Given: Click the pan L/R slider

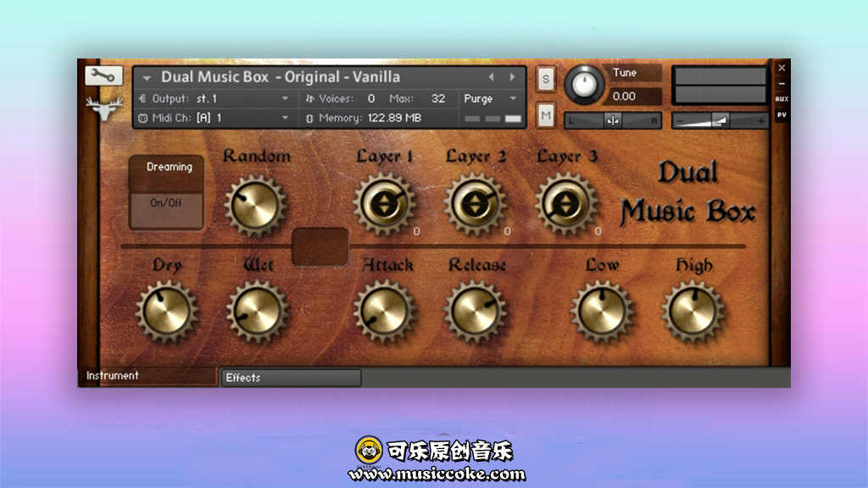Looking at the screenshot, I should coord(612,120).
